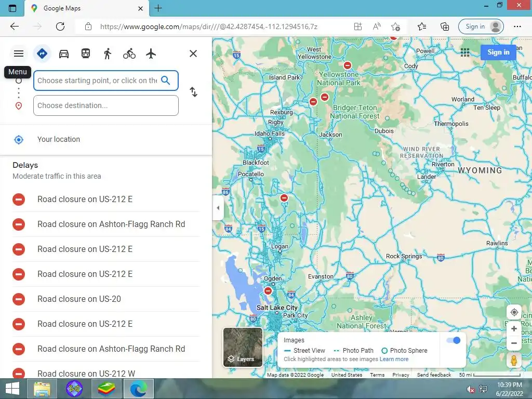Close the directions panel
This screenshot has height=399, width=532.
tap(193, 54)
